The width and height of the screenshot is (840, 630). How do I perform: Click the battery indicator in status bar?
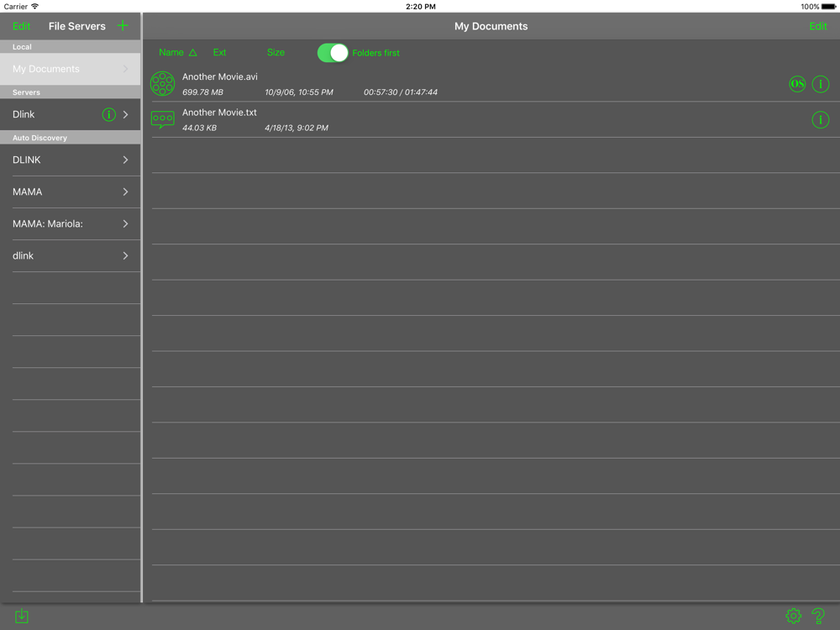click(828, 7)
